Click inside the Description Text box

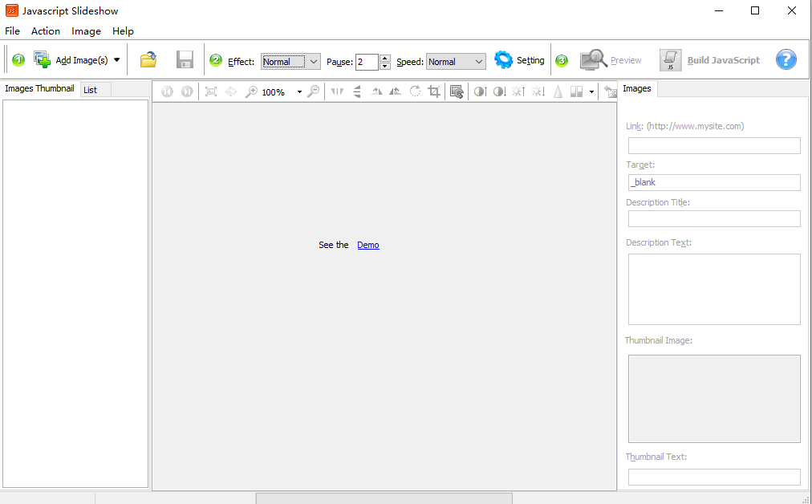point(713,289)
